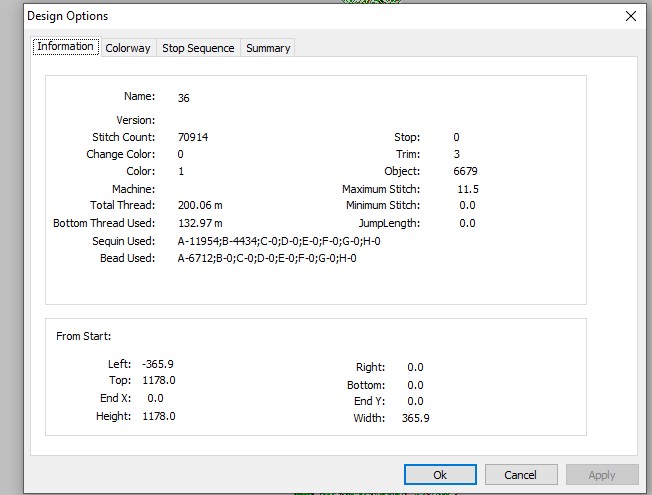Click the Change Color label
Screen dimensions: 652x495
click(x=121, y=154)
